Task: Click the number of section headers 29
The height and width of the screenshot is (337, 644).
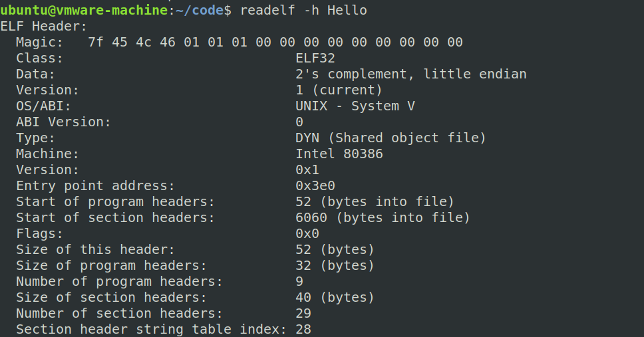Action: click(x=303, y=313)
